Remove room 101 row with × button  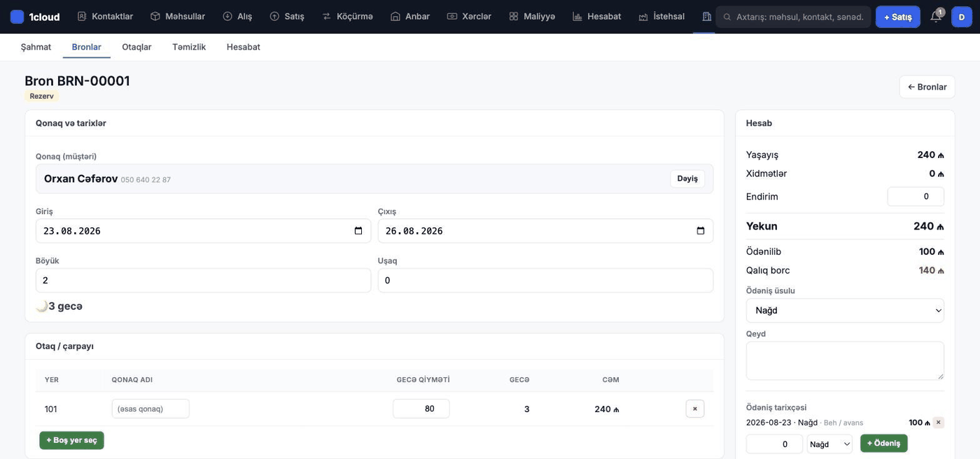pos(695,409)
